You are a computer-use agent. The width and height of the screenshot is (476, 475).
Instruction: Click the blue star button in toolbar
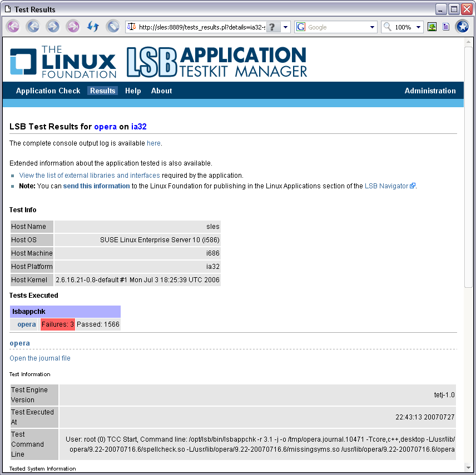[x=463, y=27]
